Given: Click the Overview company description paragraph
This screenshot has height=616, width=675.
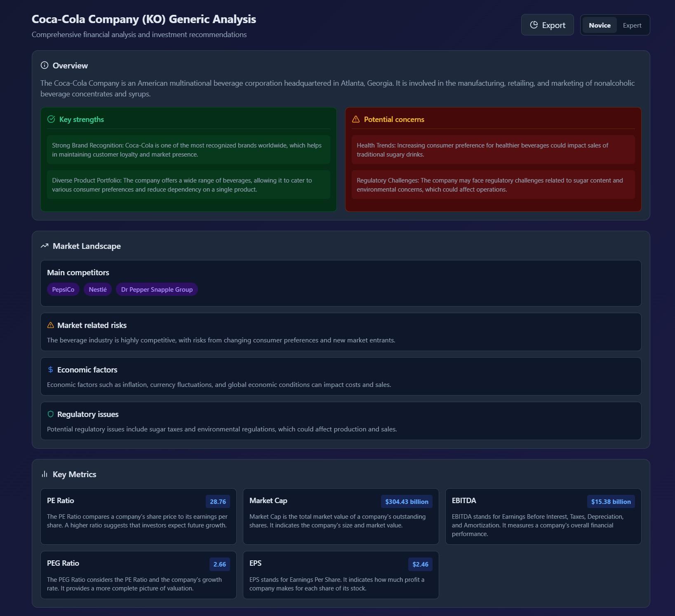Looking at the screenshot, I should pos(337,89).
